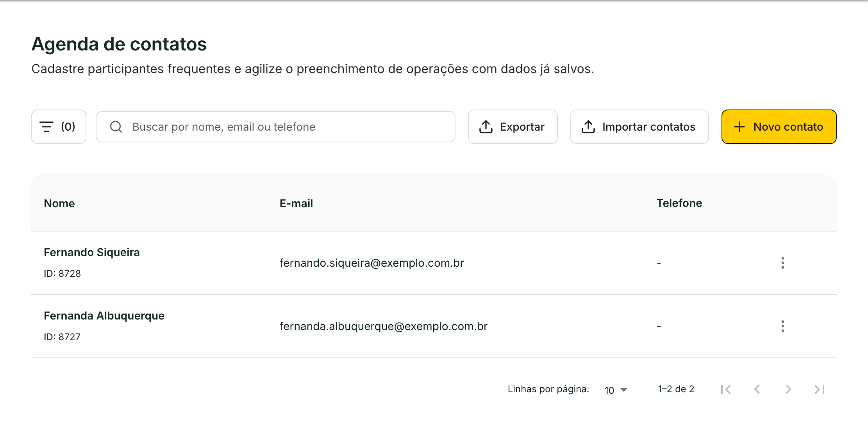Go to the previous page
This screenshot has height=447, width=868.
click(x=757, y=390)
